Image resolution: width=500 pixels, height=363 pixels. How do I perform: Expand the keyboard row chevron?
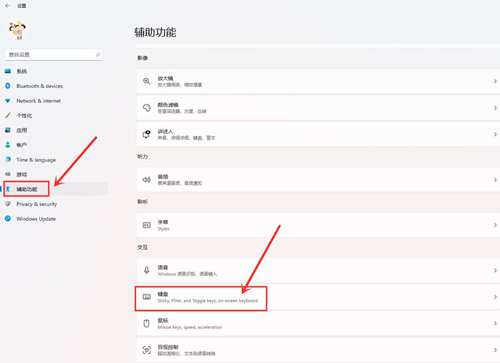(495, 297)
